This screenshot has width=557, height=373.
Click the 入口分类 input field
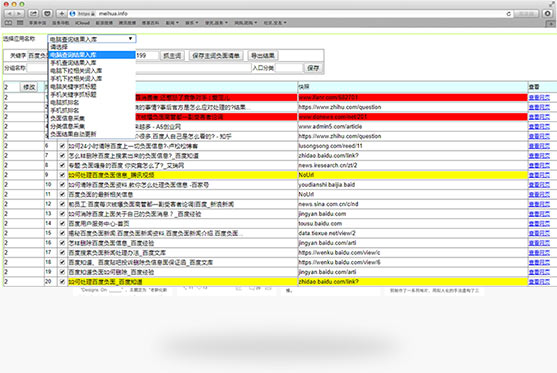tap(289, 67)
